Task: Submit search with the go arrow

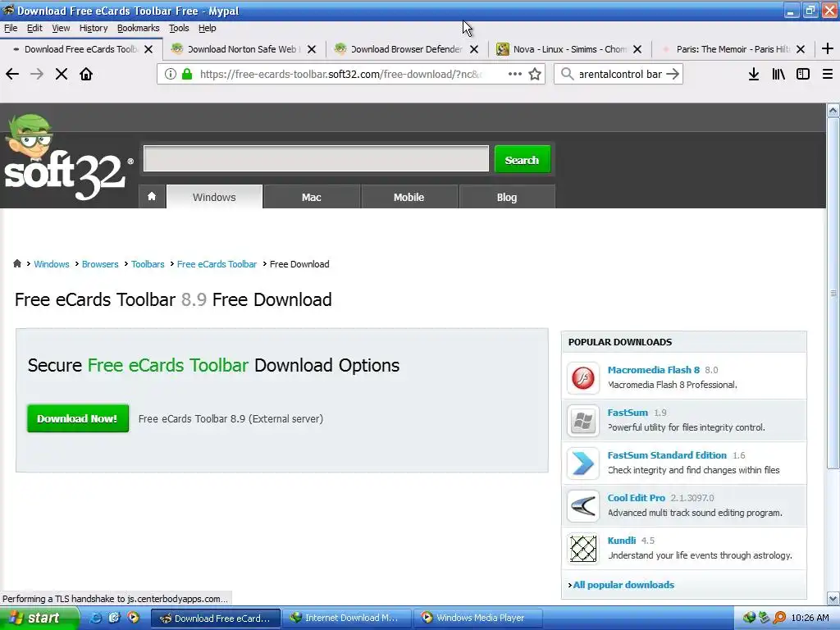Action: tap(673, 74)
